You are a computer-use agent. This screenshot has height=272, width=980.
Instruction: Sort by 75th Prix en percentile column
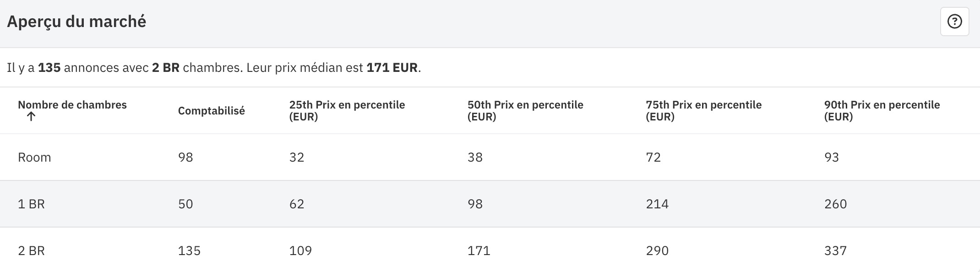pyautogui.click(x=703, y=111)
